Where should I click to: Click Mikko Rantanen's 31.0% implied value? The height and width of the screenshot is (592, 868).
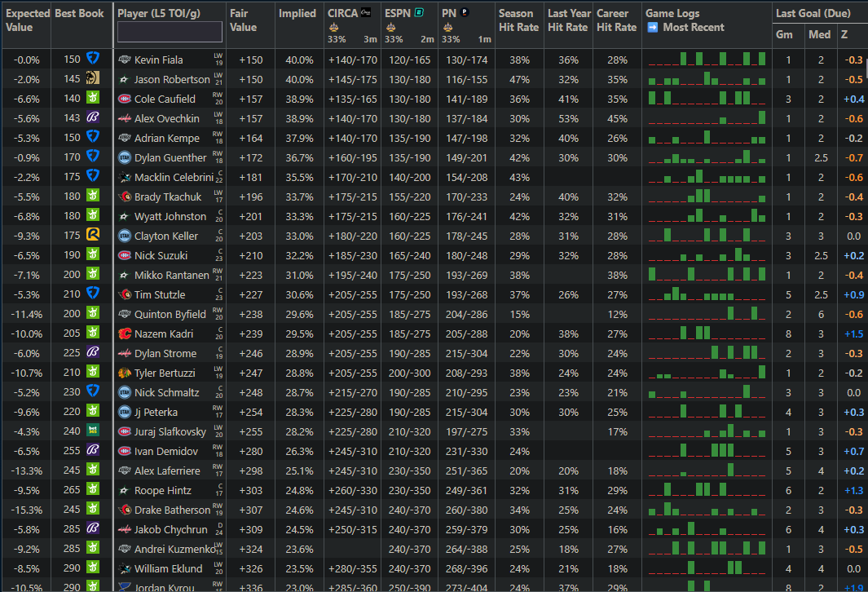pos(299,276)
